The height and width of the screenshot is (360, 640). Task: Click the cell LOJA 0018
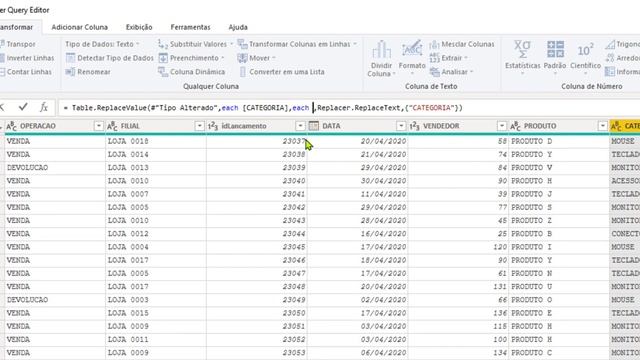coord(156,141)
